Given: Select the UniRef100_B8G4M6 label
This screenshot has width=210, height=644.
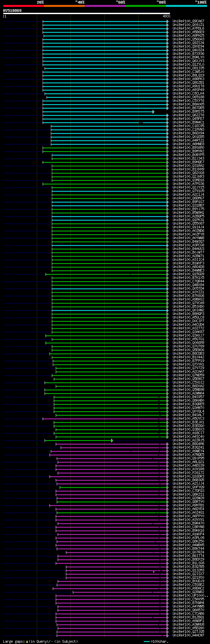Looking at the screenshot, I should [x=188, y=444].
